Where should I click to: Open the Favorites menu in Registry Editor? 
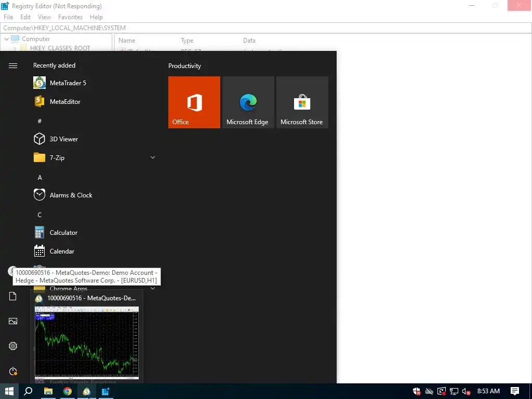coord(70,17)
